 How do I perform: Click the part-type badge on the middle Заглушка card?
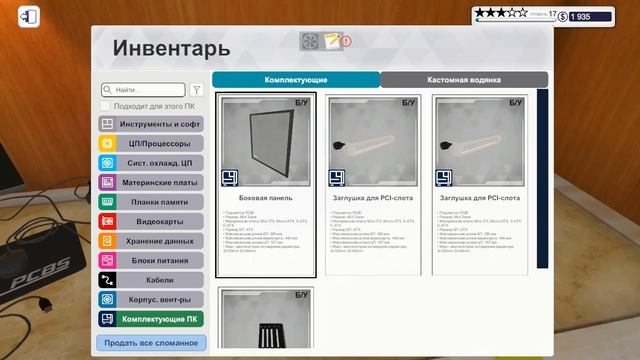(x=337, y=178)
